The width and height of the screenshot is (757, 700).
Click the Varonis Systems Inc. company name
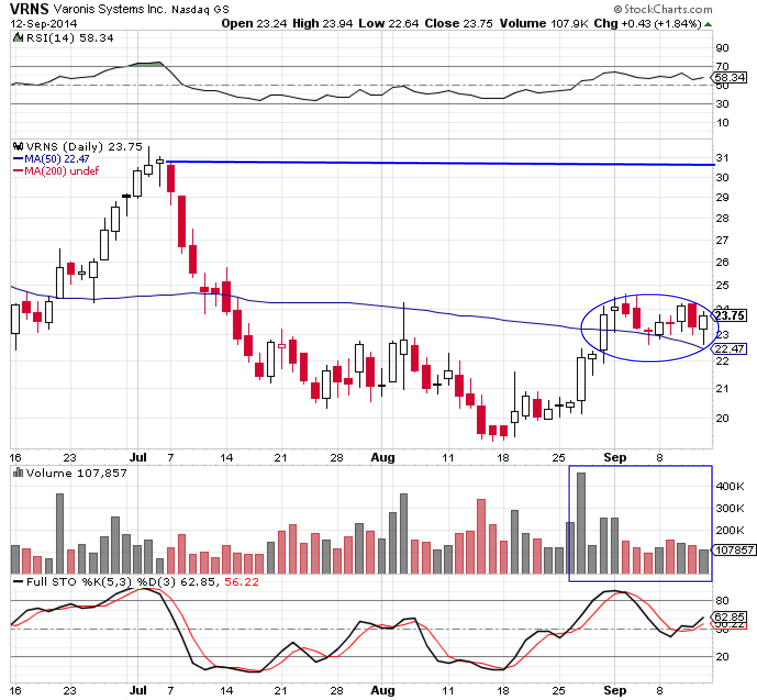tap(109, 9)
